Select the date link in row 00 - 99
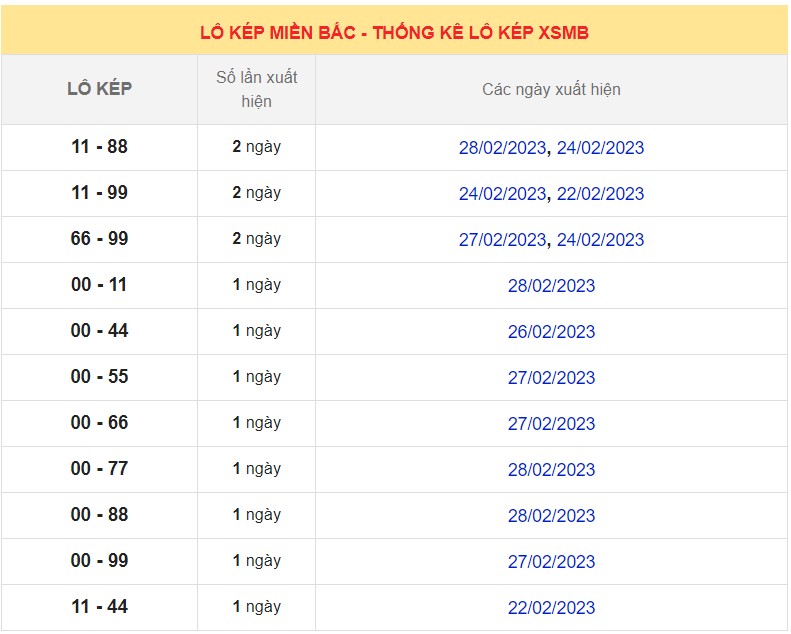This screenshot has height=634, width=791. pyautogui.click(x=551, y=562)
